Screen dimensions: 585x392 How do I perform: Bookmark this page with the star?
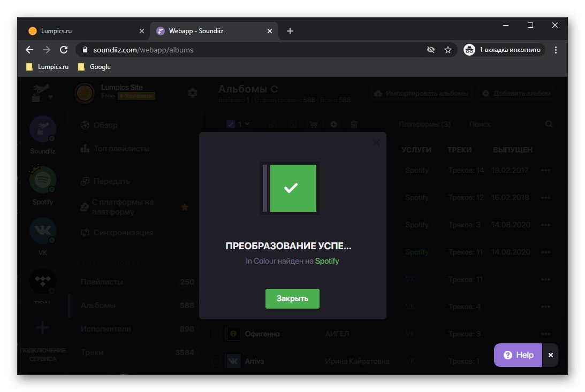pos(447,50)
